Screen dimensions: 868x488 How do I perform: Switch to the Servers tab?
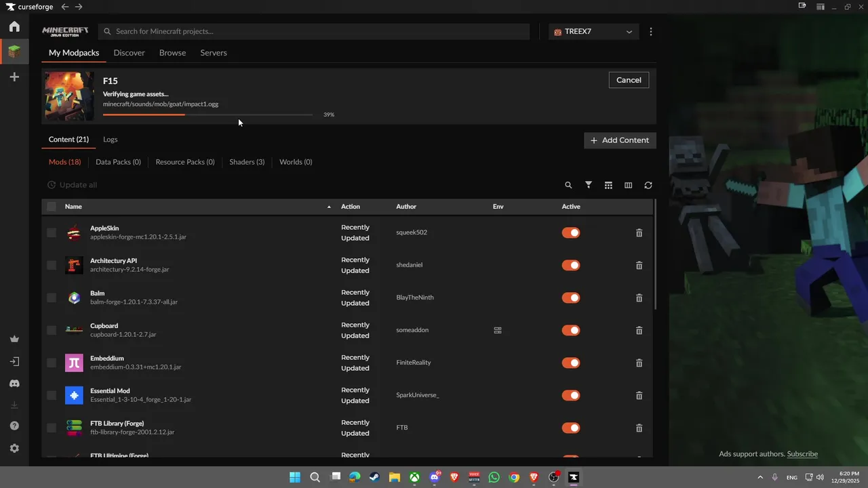(x=214, y=53)
